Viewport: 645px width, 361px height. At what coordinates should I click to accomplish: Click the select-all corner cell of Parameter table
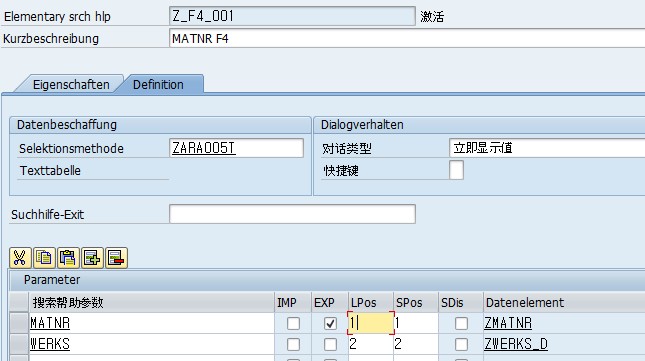click(19, 302)
